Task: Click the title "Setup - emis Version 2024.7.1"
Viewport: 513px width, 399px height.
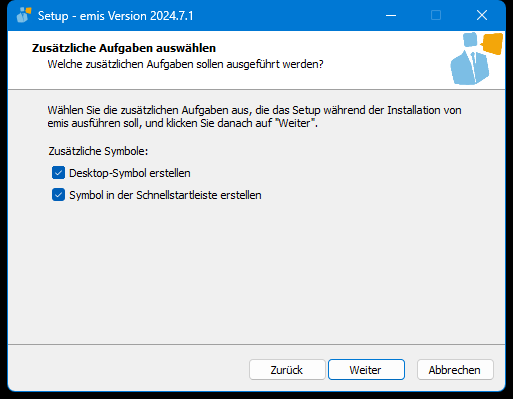Action: point(115,16)
